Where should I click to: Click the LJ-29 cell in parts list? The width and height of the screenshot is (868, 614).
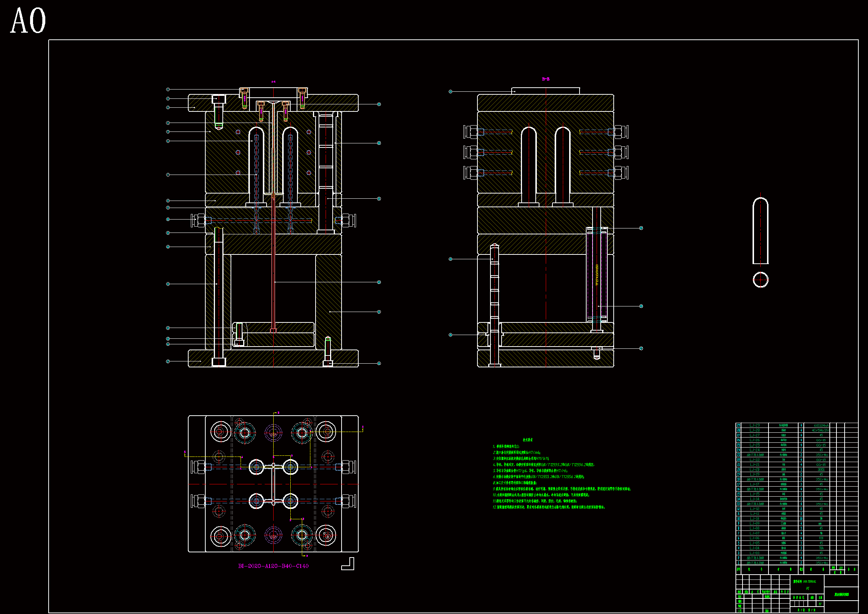(755, 425)
